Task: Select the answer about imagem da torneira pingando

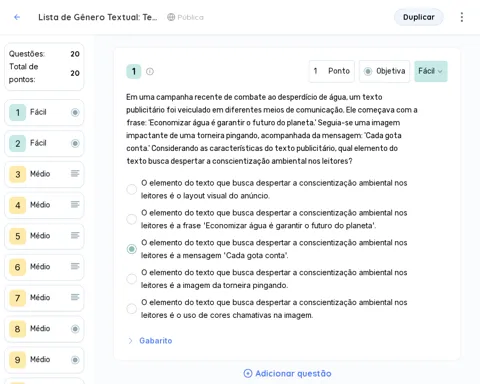Action: (x=132, y=279)
